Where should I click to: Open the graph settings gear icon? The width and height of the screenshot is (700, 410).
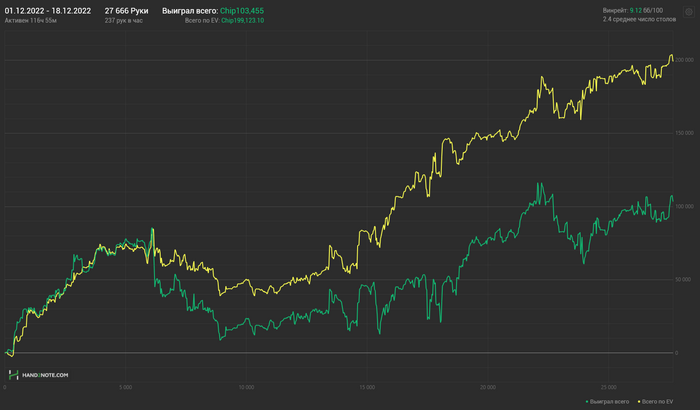pos(689,12)
